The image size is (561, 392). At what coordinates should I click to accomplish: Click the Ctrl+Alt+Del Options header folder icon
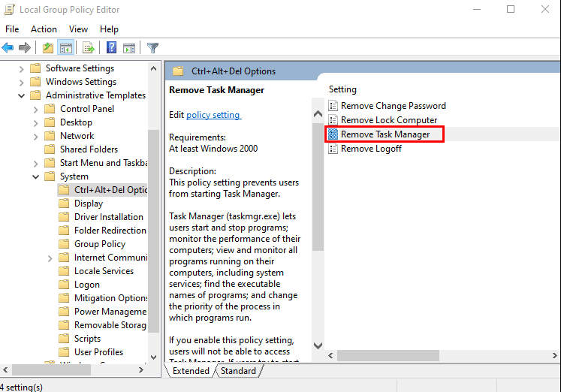pos(178,71)
